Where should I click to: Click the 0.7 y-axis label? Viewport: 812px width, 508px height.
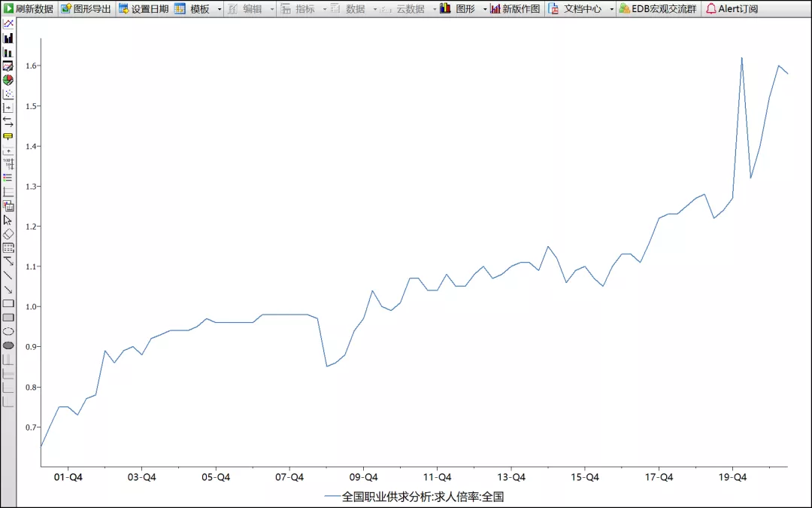29,427
